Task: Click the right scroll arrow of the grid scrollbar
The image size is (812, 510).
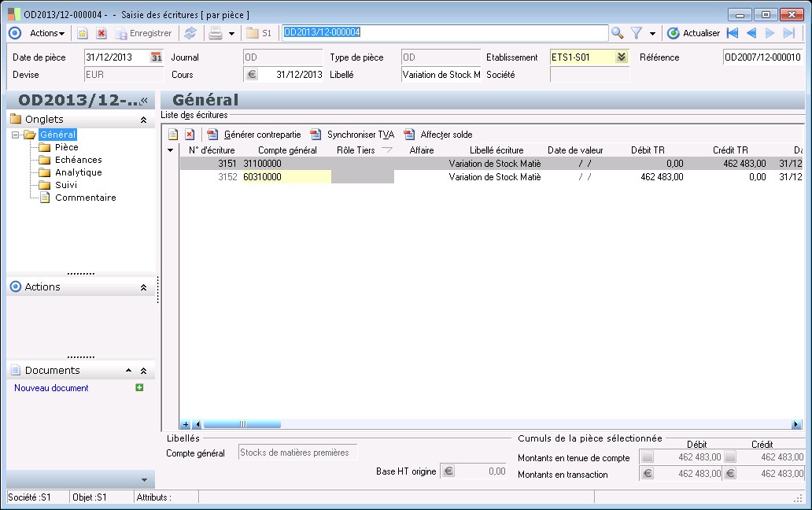Action: click(x=796, y=424)
